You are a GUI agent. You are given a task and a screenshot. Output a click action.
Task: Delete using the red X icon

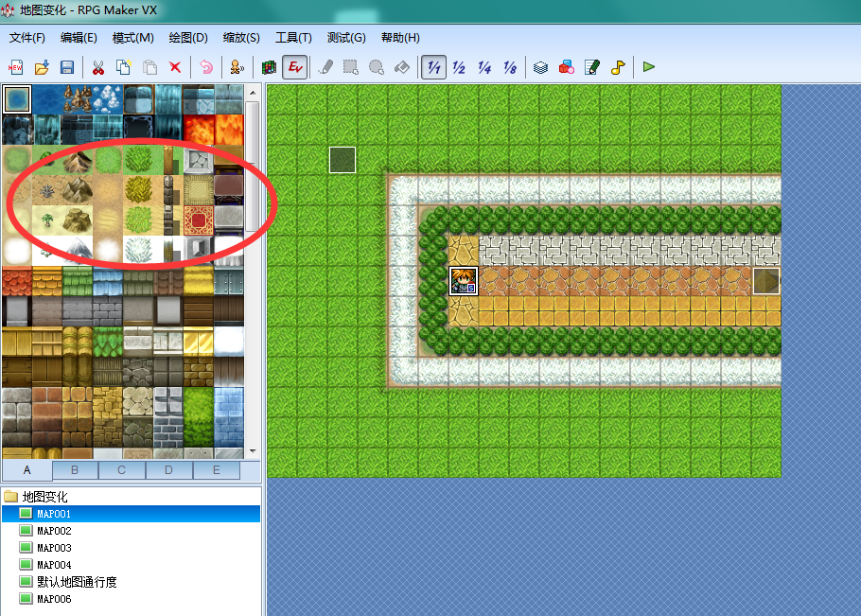(x=175, y=67)
